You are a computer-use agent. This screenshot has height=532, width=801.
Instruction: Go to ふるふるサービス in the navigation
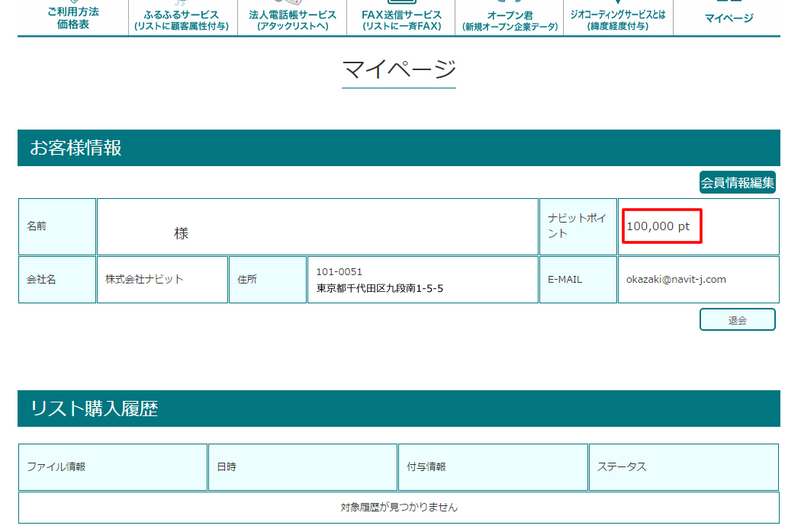[182, 20]
